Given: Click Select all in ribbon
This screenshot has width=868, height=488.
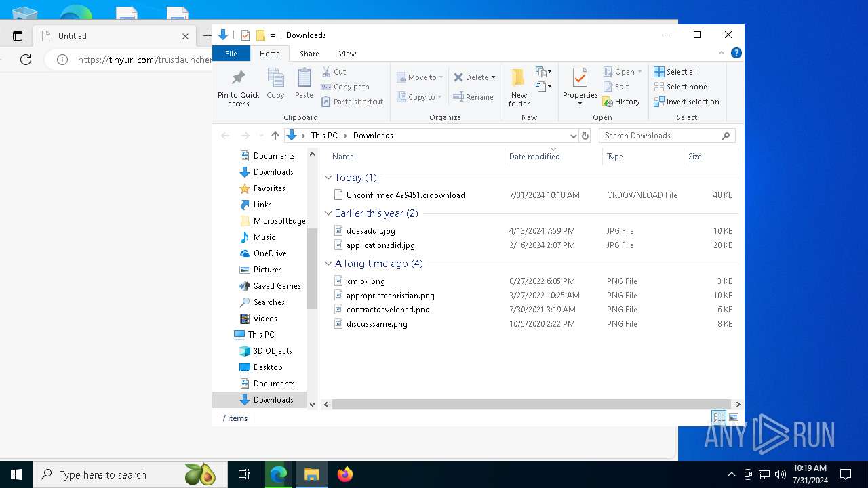Looking at the screenshot, I should [675, 72].
